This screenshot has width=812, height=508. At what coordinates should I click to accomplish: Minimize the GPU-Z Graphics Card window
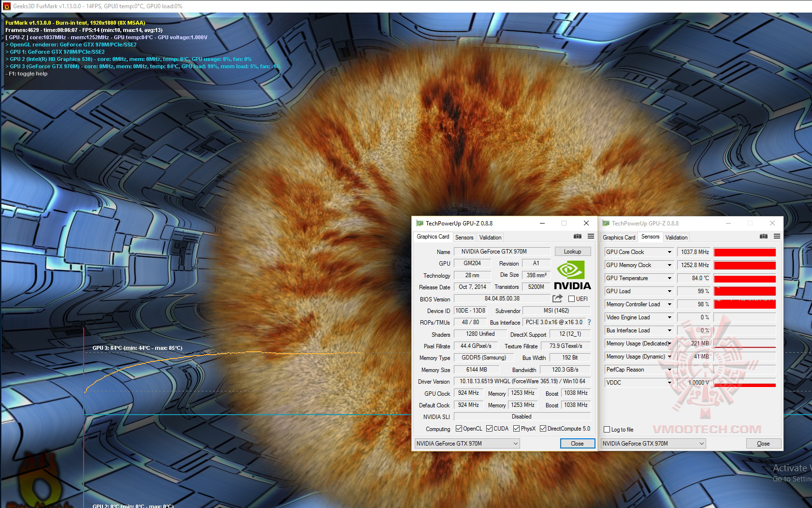click(542, 223)
